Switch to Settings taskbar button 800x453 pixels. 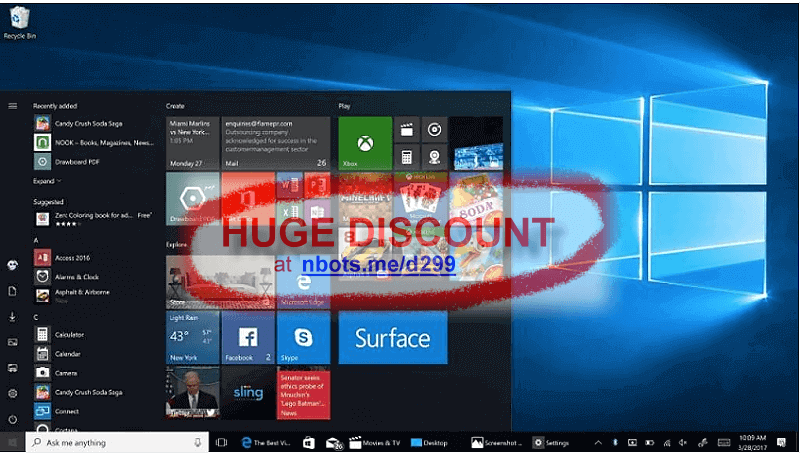(551, 443)
